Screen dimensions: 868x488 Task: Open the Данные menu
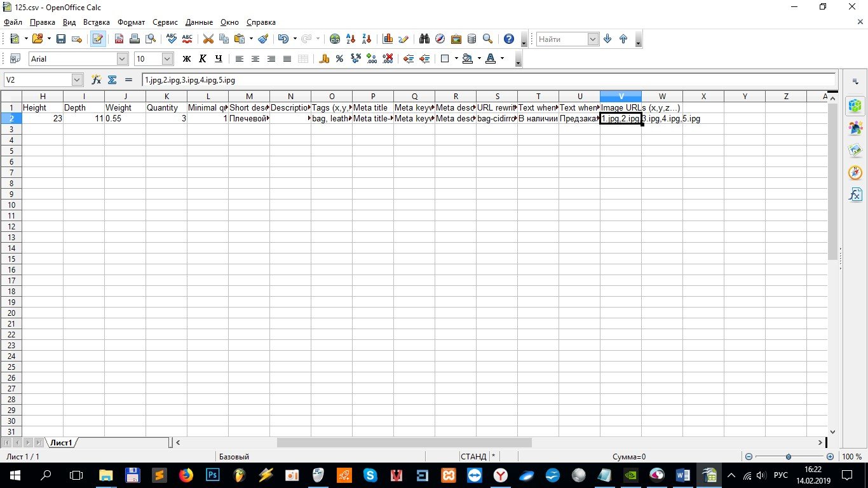tap(199, 22)
